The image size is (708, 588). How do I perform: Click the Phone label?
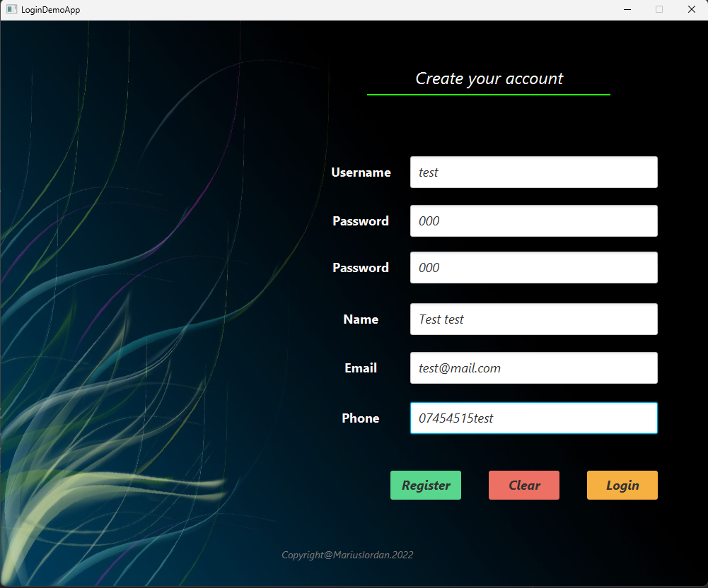361,418
